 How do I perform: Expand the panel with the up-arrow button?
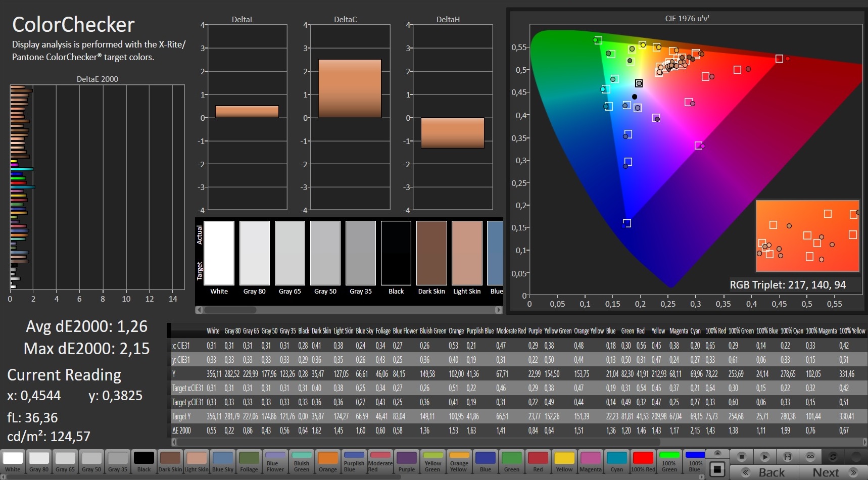click(717, 453)
